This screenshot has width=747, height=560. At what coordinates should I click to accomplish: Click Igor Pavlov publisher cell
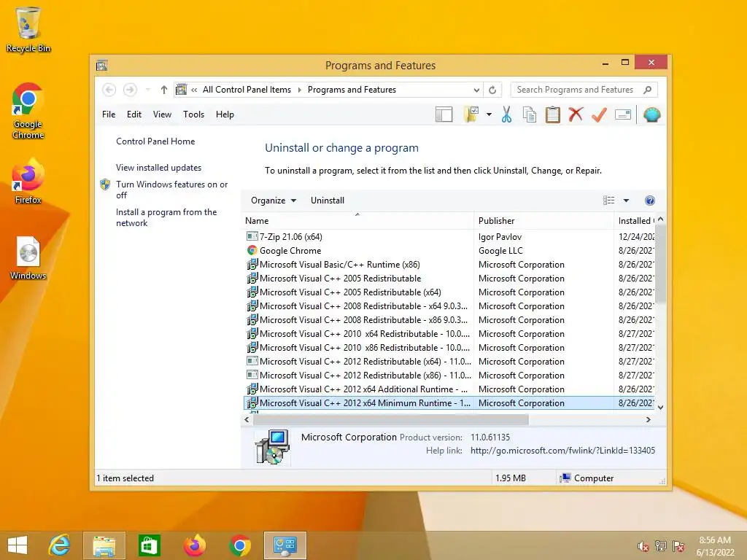point(500,237)
